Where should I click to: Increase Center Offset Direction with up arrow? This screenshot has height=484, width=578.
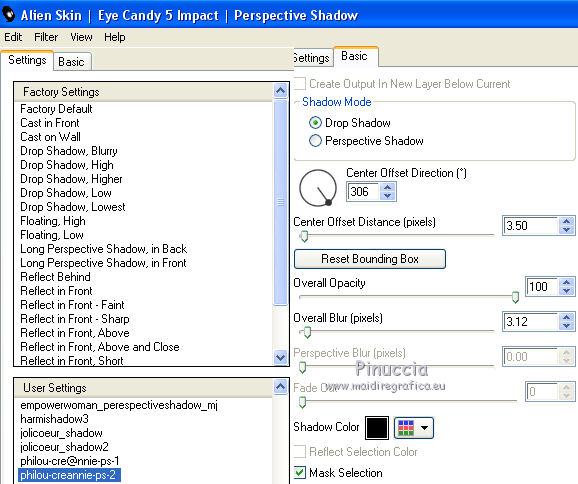pos(387,187)
